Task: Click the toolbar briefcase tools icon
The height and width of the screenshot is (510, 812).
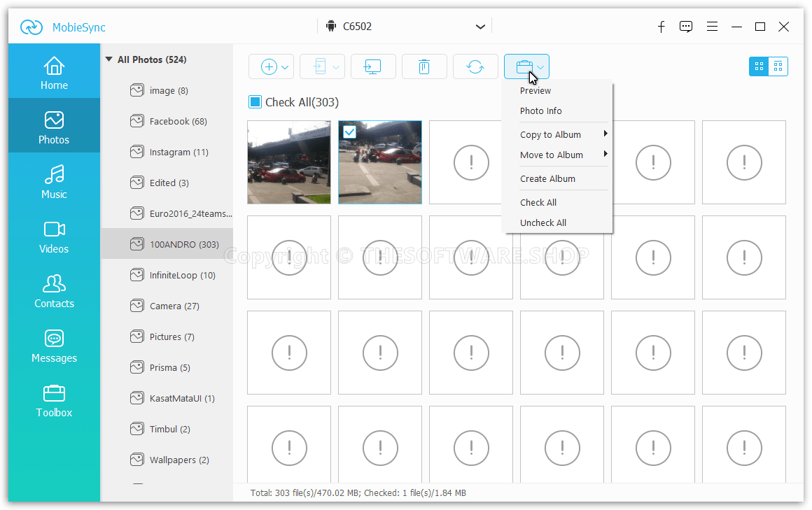Action: coord(524,66)
